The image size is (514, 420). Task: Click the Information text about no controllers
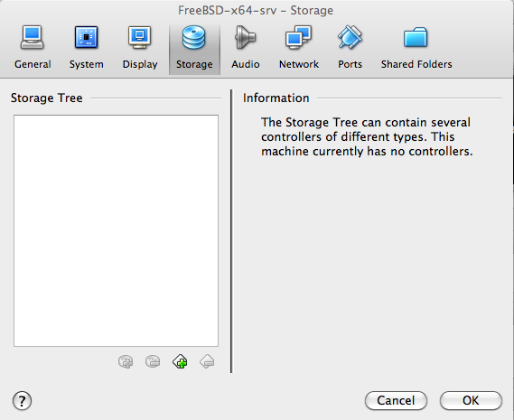click(367, 136)
